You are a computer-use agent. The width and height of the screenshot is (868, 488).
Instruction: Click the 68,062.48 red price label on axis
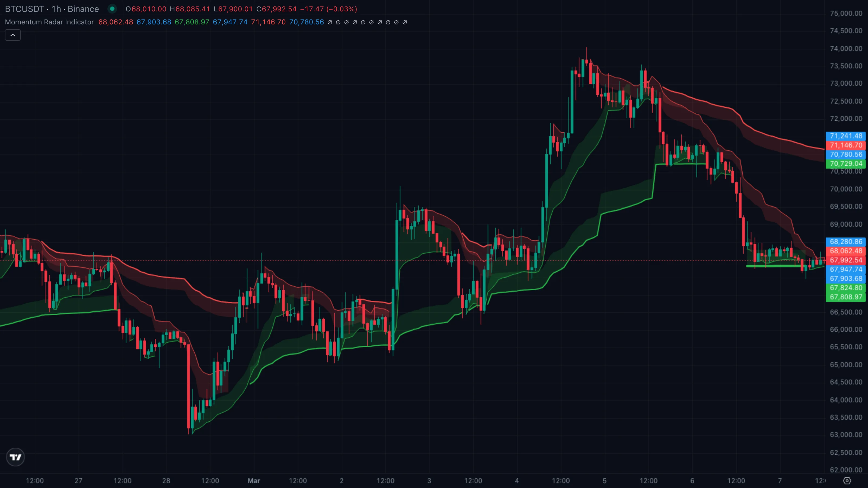846,251
